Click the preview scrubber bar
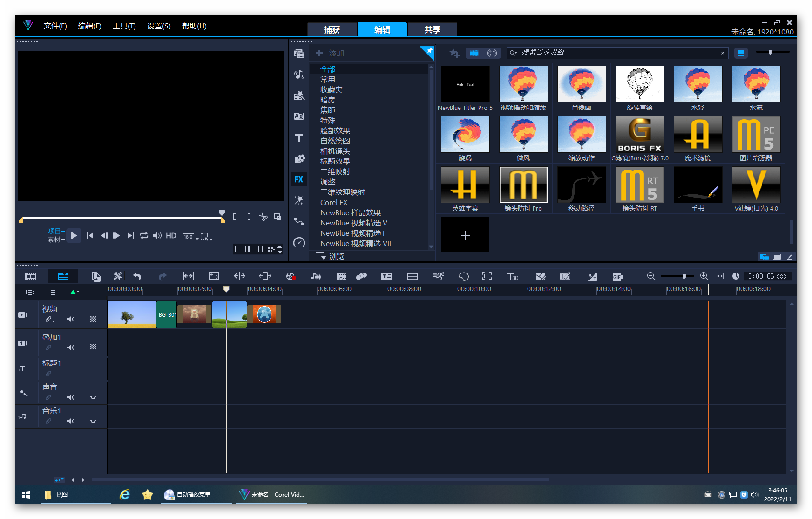The image size is (812, 519). tap(122, 218)
